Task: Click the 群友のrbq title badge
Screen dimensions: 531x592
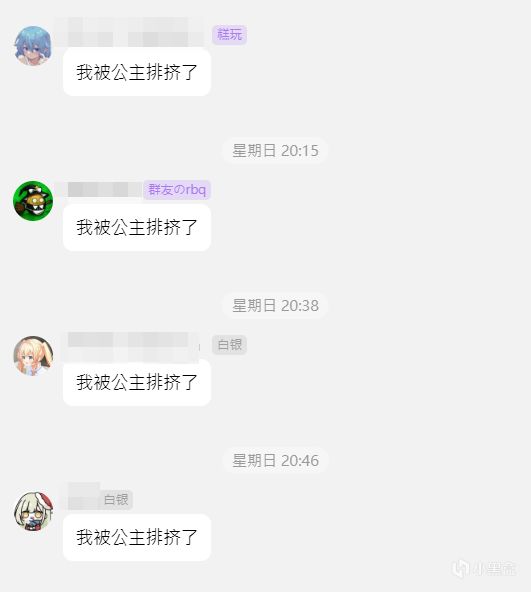Action: point(177,190)
